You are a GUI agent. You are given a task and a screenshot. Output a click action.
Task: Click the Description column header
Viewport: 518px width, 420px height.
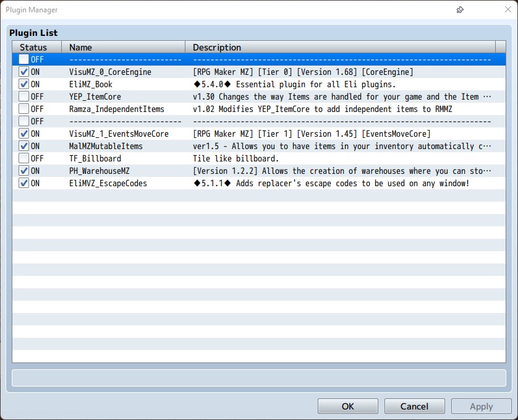(340, 47)
